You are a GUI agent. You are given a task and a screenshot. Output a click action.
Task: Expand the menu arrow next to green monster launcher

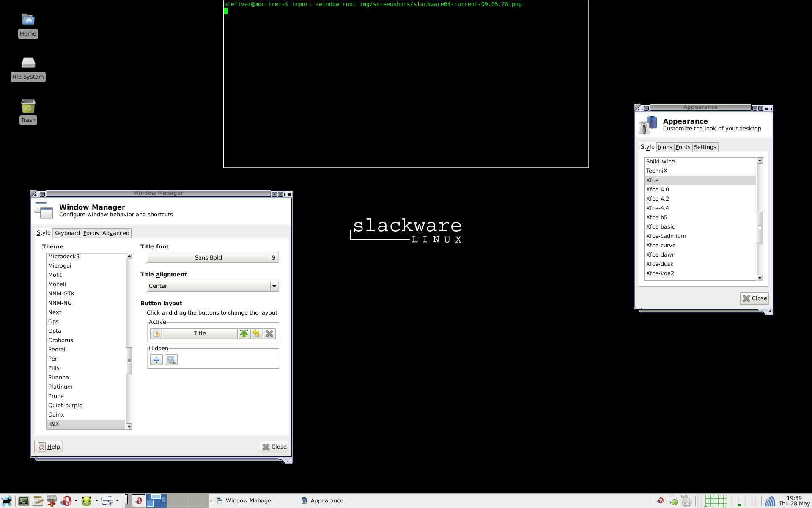(x=96, y=501)
